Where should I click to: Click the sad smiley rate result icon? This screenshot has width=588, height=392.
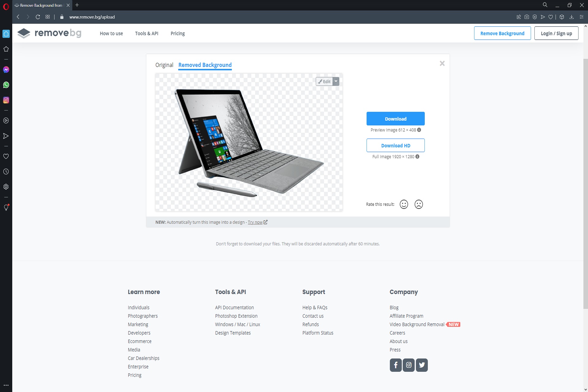(419, 204)
